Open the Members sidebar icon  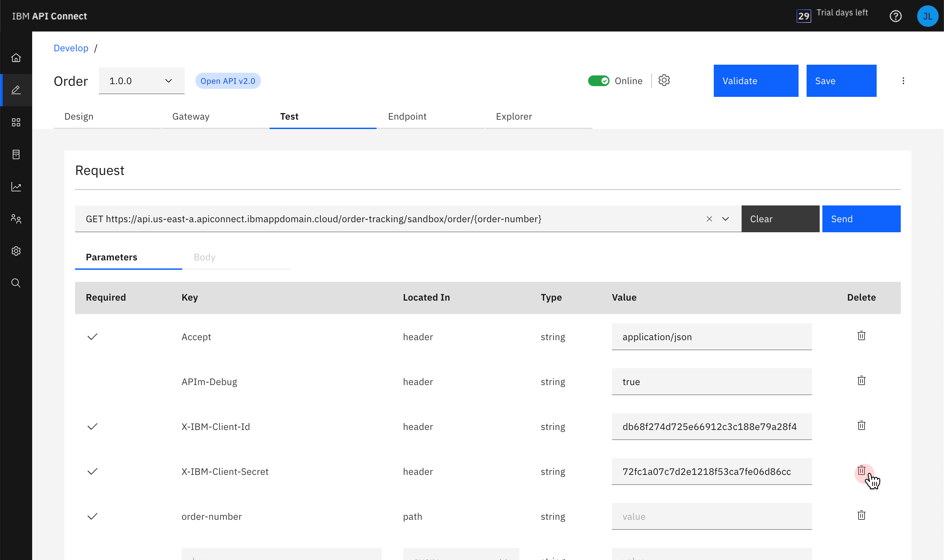coord(16,219)
